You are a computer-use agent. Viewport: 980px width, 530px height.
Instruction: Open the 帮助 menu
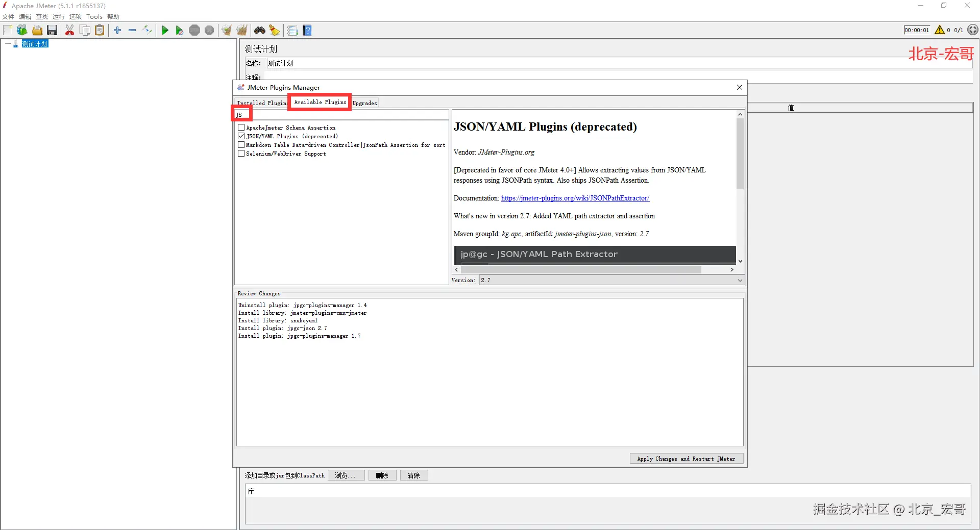(113, 17)
